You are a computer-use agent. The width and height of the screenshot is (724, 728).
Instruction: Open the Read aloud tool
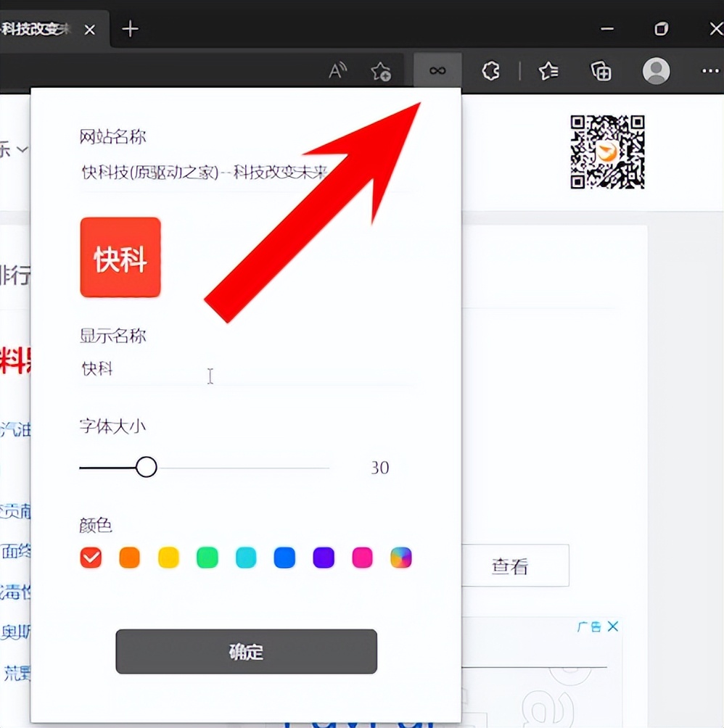(x=337, y=70)
